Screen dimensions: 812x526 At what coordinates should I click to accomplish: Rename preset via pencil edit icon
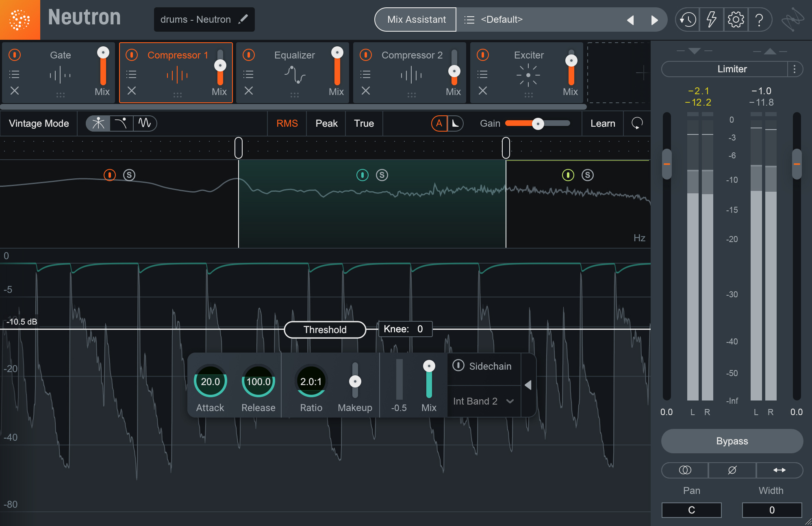tap(243, 19)
